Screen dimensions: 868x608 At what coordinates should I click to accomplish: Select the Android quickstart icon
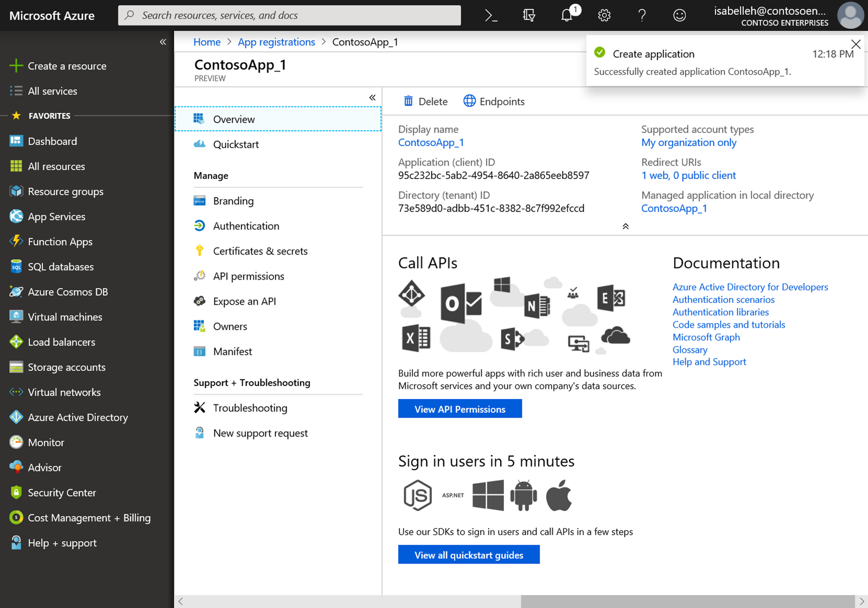pyautogui.click(x=524, y=495)
